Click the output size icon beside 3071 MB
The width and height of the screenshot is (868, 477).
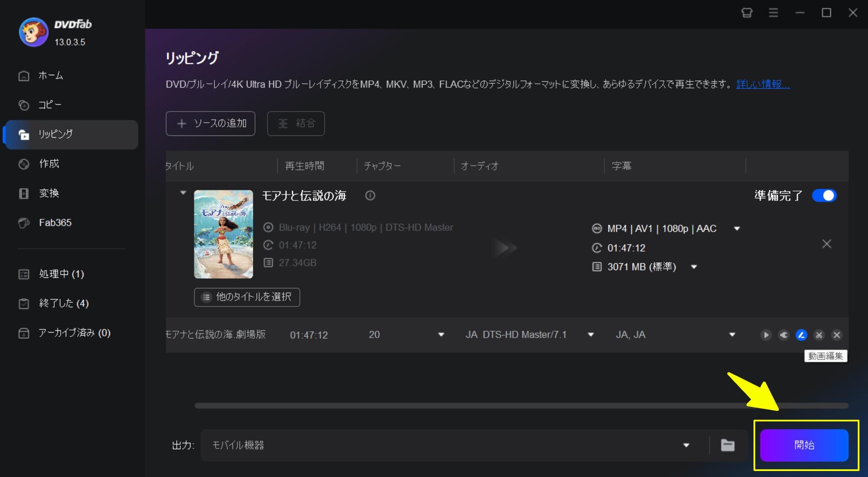click(597, 267)
